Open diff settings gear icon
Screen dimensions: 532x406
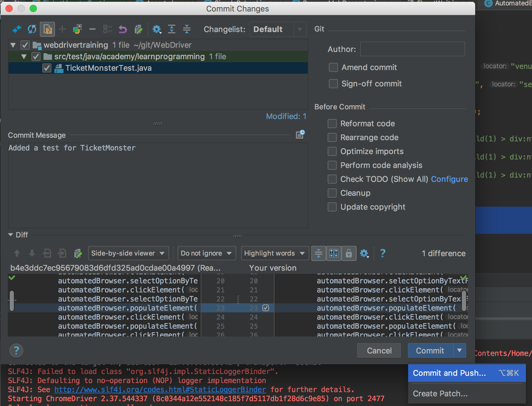(364, 253)
